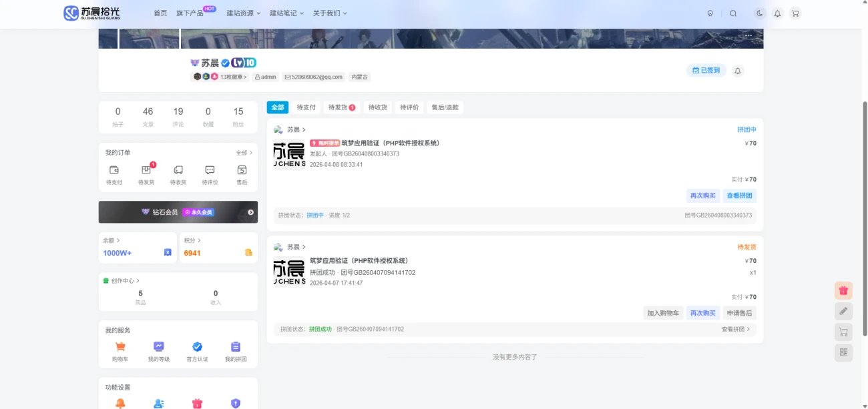Viewport: 868px width, 409px height.
Task: Click the 已签到 check-in status button
Action: (705, 69)
